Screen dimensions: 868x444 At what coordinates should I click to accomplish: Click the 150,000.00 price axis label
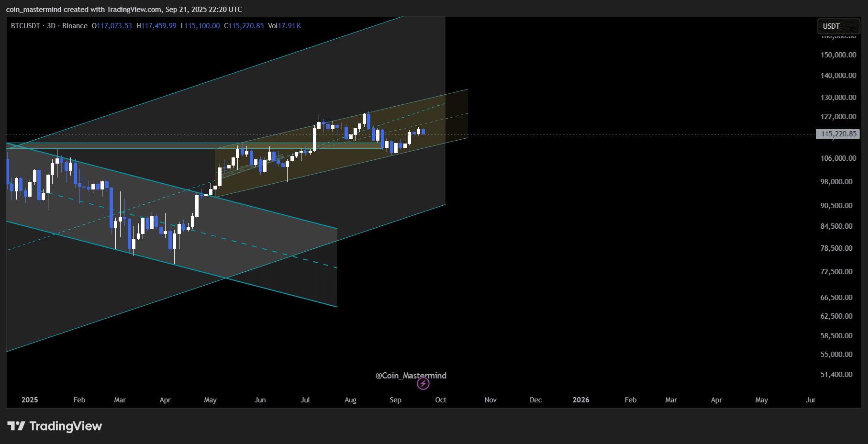(838, 55)
